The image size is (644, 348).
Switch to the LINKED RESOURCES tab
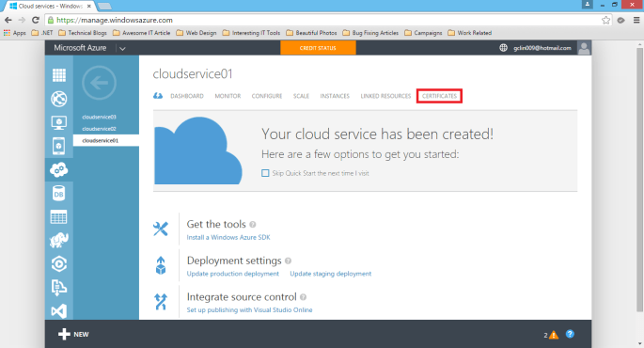385,96
